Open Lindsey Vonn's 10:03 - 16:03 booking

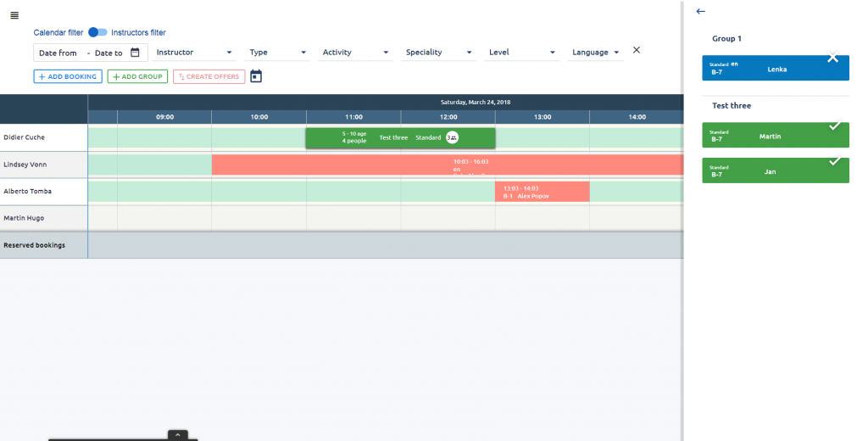click(x=448, y=165)
